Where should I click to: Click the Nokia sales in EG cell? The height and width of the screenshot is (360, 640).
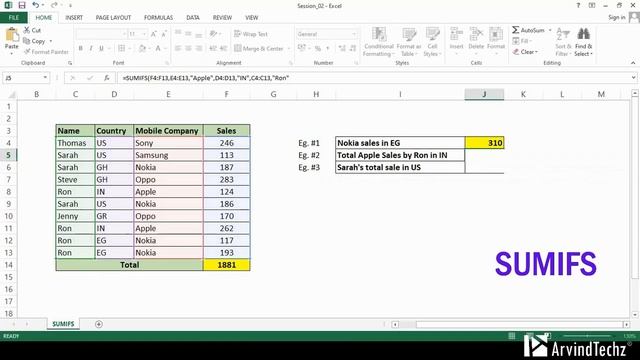coord(400,143)
